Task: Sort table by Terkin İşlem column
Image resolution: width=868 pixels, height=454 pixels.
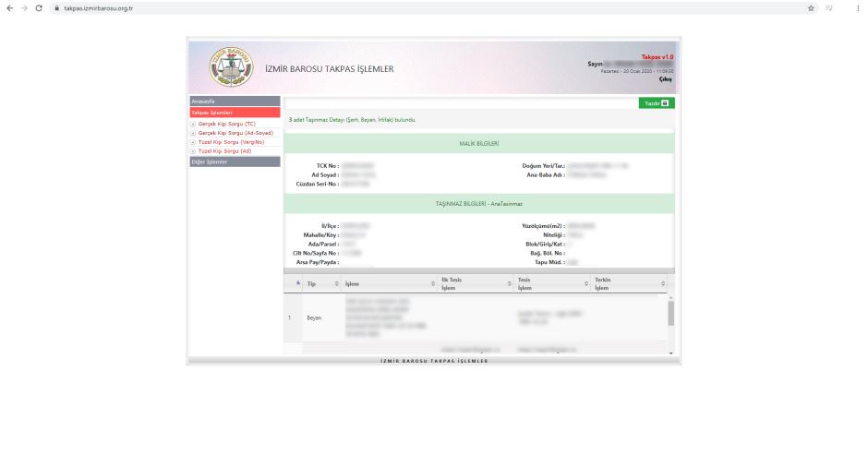Action: pyautogui.click(x=629, y=283)
